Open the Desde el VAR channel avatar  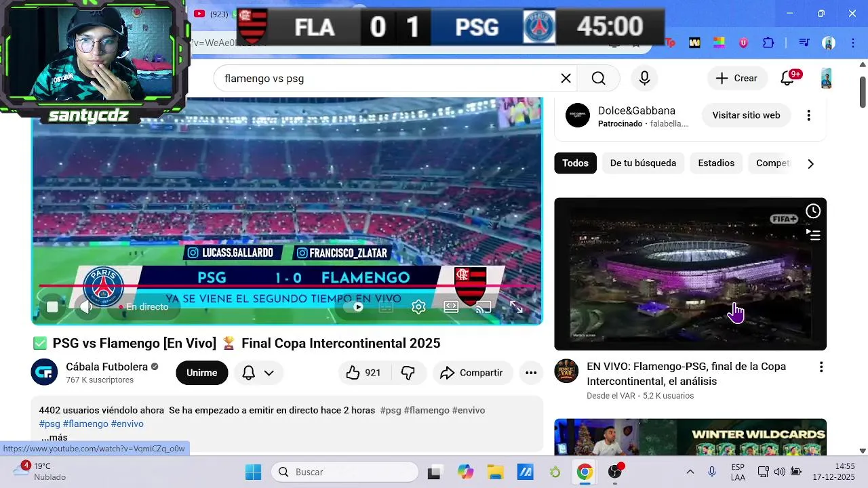tap(566, 371)
